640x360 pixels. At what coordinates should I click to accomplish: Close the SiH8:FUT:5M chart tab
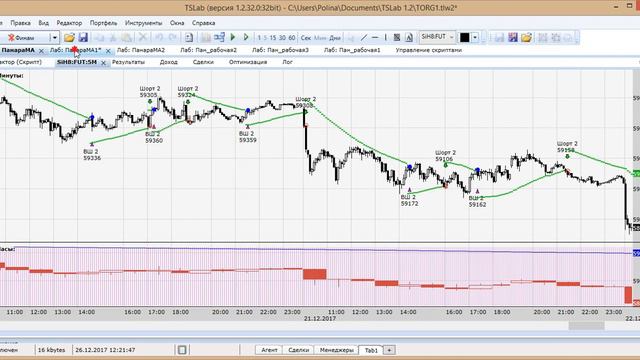[103, 63]
